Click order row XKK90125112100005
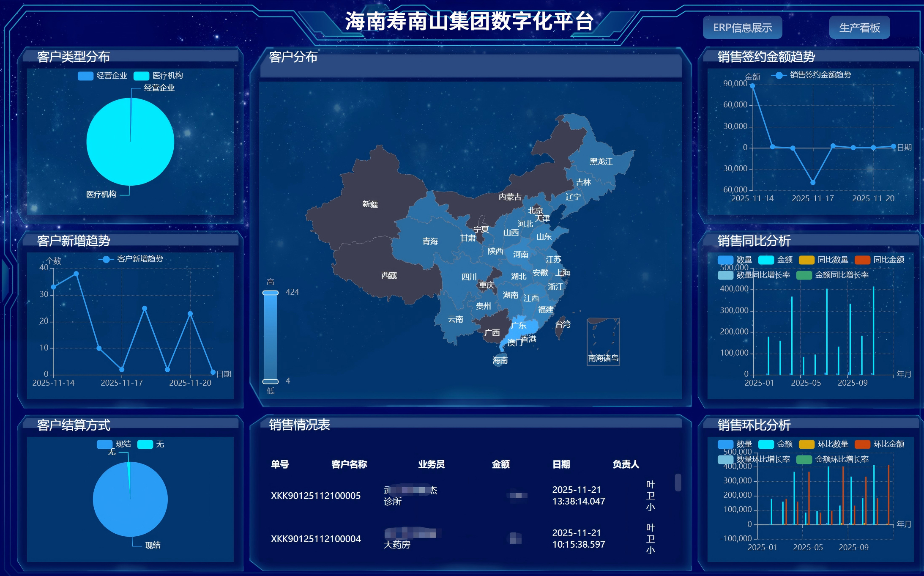 [315, 496]
